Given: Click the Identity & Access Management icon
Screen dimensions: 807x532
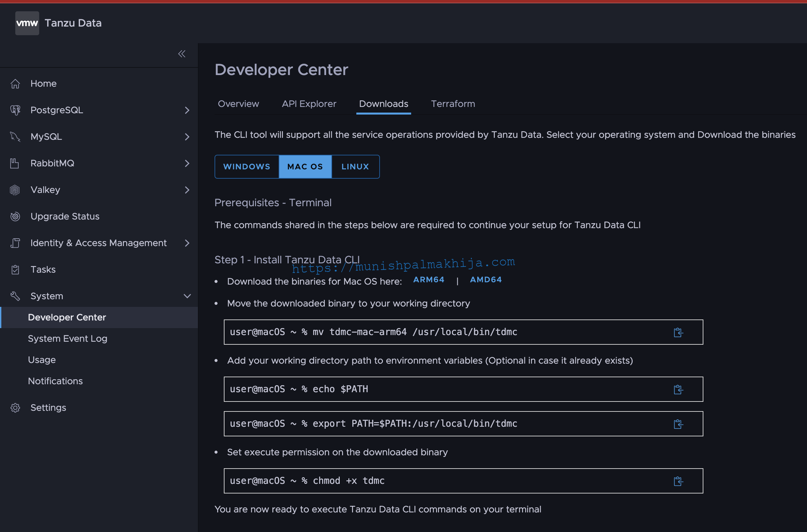Looking at the screenshot, I should pyautogui.click(x=15, y=243).
